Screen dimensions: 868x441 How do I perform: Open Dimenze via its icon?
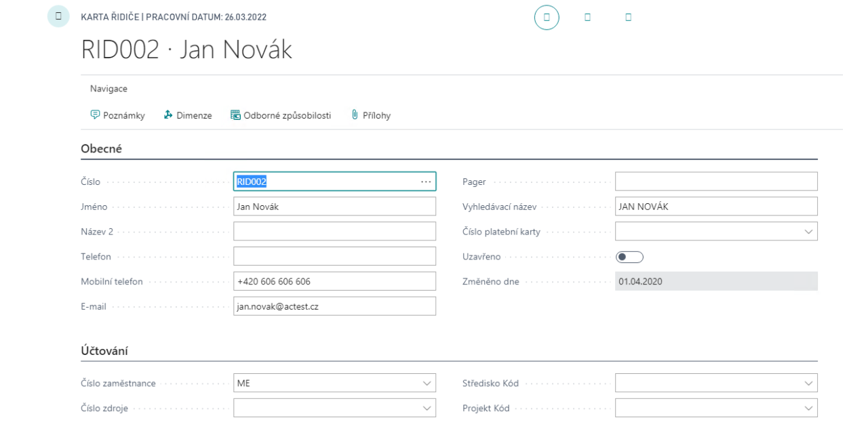click(168, 115)
